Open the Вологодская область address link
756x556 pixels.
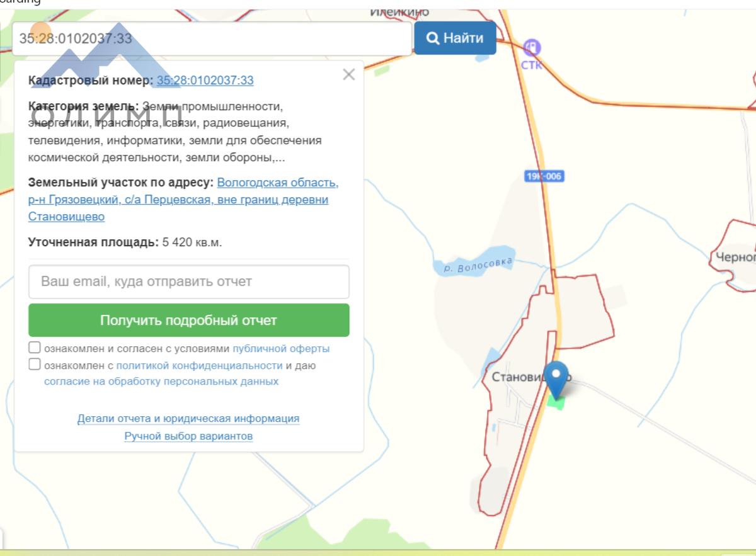tap(277, 183)
